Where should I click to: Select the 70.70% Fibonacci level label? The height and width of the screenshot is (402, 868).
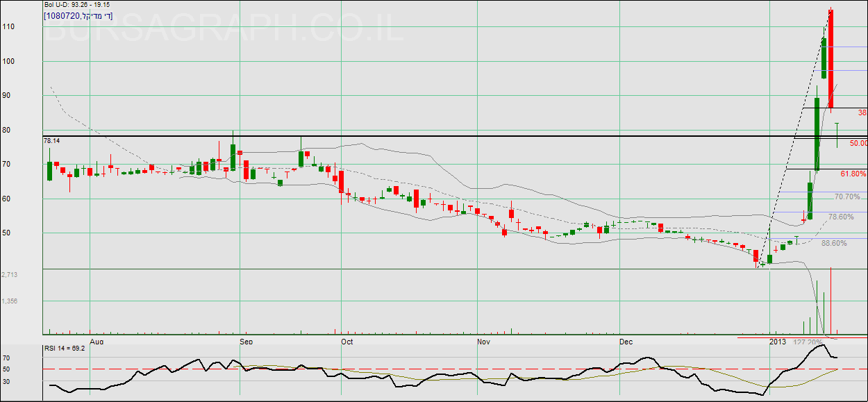pos(847,196)
